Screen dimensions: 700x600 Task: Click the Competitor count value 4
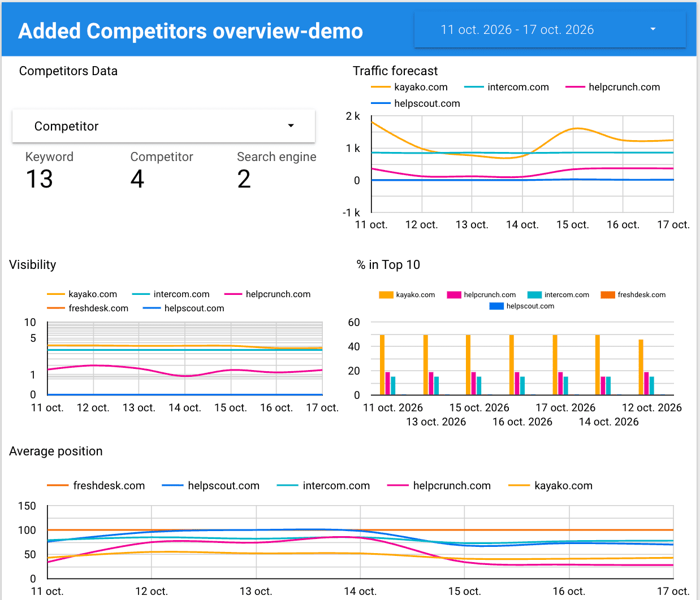pyautogui.click(x=137, y=180)
